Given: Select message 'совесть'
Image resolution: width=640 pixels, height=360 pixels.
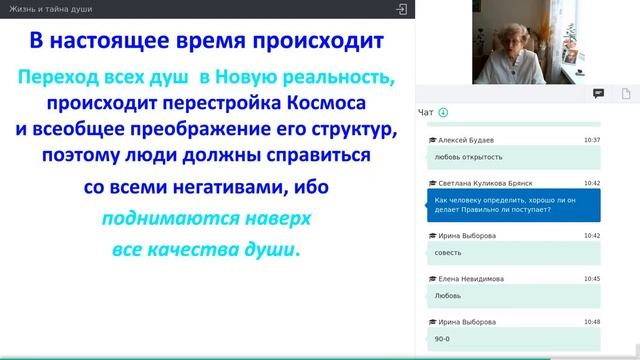Looking at the screenshot, I should (x=513, y=253).
